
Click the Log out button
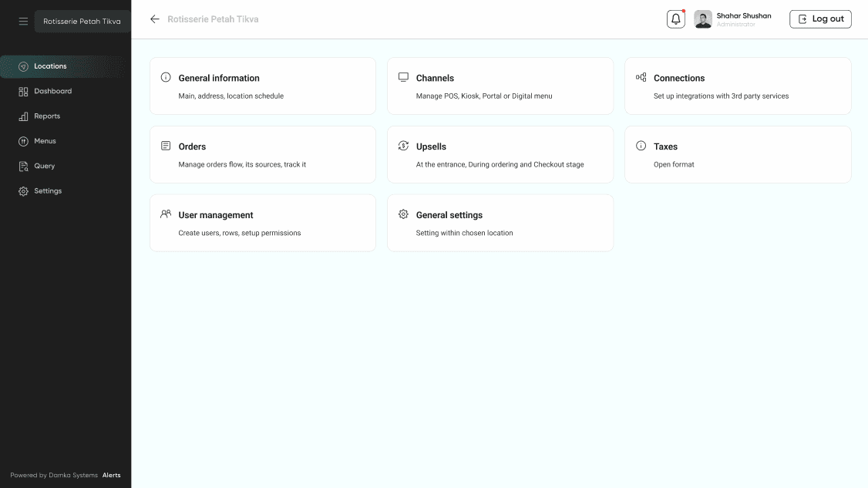(x=820, y=19)
